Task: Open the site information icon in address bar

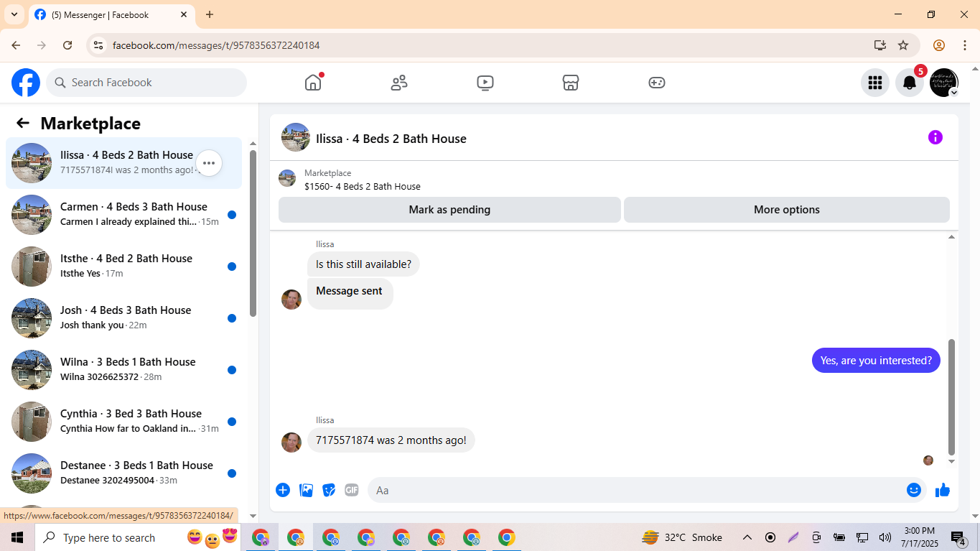Action: [99, 45]
